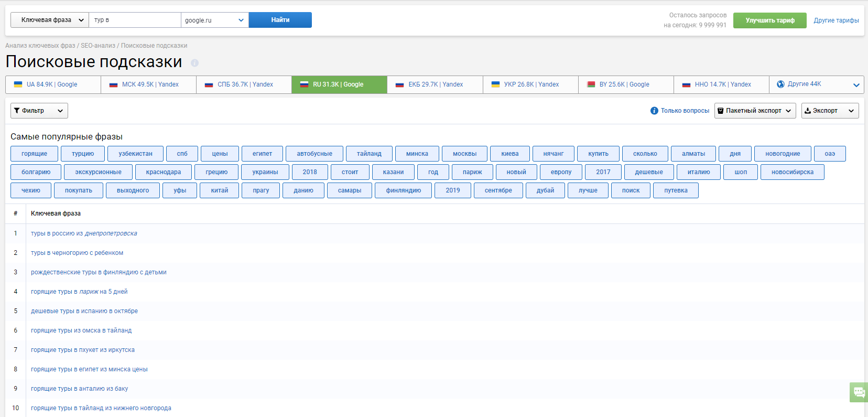Open the live chat support widget
The image size is (868, 417).
pos(859,392)
